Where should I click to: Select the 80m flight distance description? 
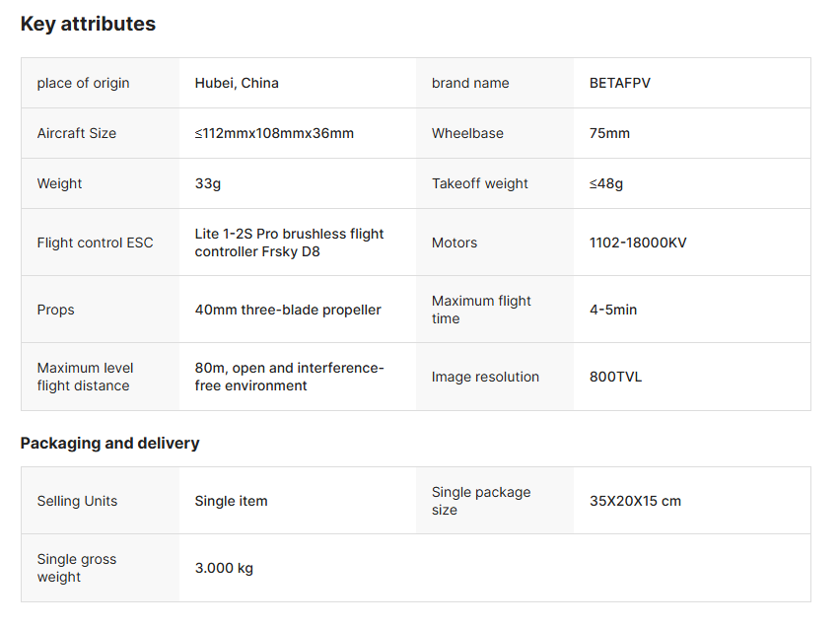pyautogui.click(x=289, y=377)
